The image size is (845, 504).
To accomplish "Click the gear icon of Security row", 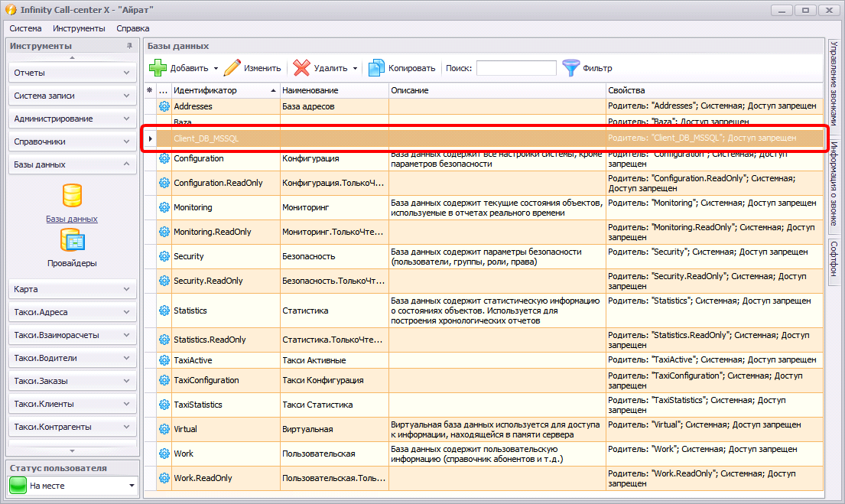I will (164, 256).
